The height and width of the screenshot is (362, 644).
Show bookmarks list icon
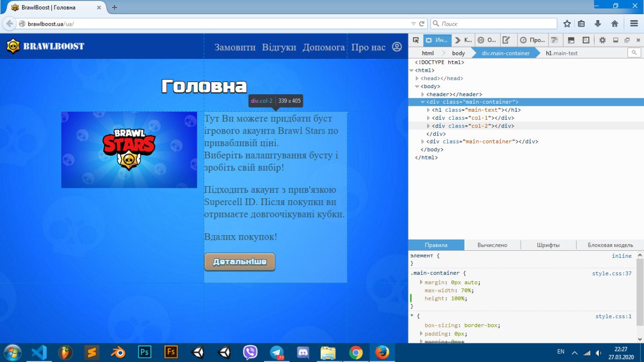point(582,24)
